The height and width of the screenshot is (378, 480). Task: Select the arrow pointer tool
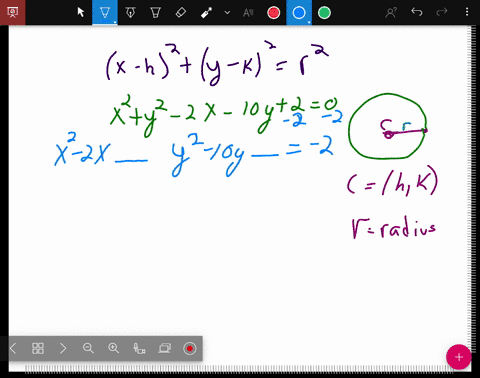click(80, 12)
